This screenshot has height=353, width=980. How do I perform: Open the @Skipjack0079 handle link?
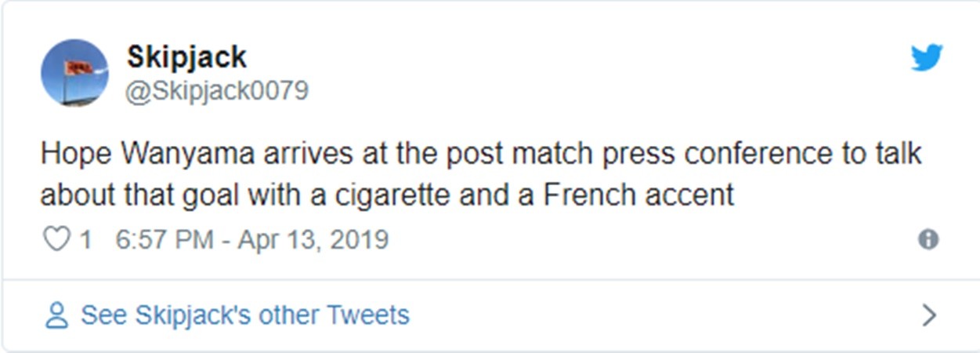coord(217,90)
